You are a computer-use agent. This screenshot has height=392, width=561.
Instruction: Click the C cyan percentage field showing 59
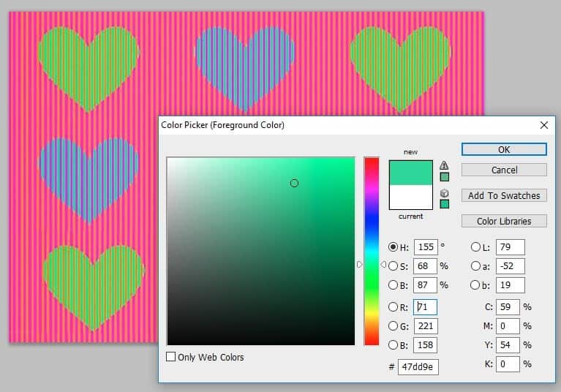coord(508,307)
